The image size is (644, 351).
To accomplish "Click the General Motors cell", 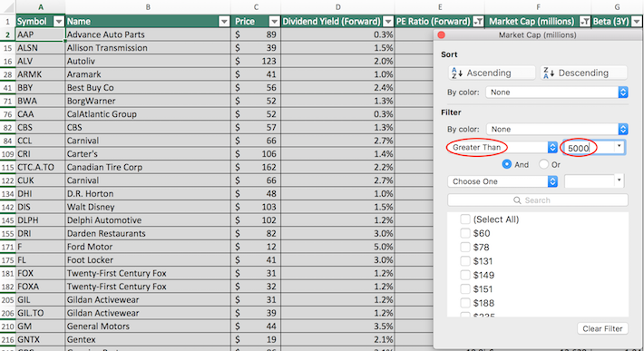I will click(148, 327).
